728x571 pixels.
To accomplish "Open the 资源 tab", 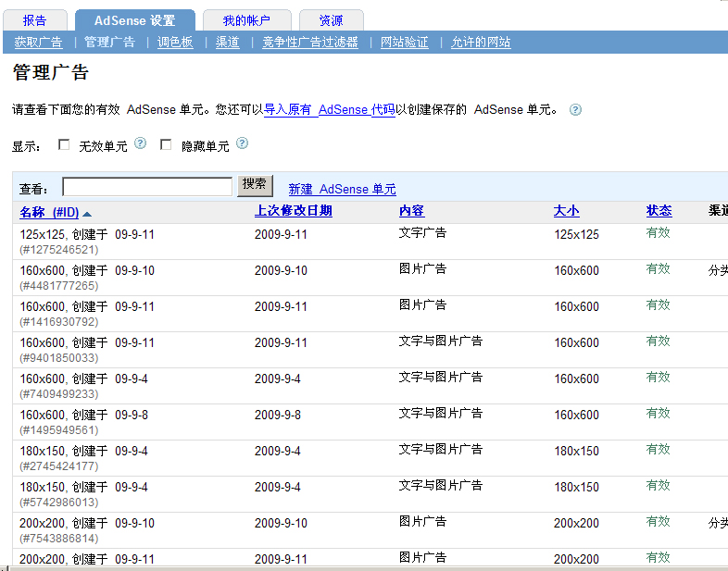I will tap(331, 20).
